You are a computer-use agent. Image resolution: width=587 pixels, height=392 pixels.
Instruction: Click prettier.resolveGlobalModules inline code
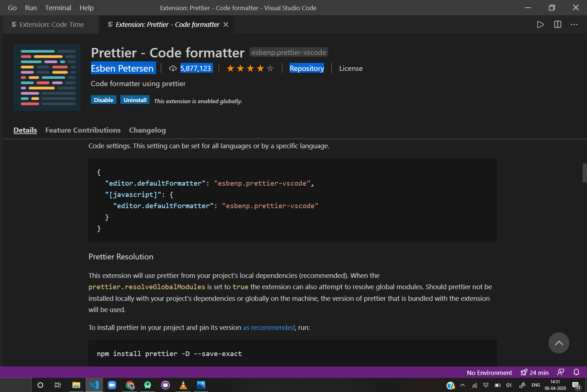147,287
